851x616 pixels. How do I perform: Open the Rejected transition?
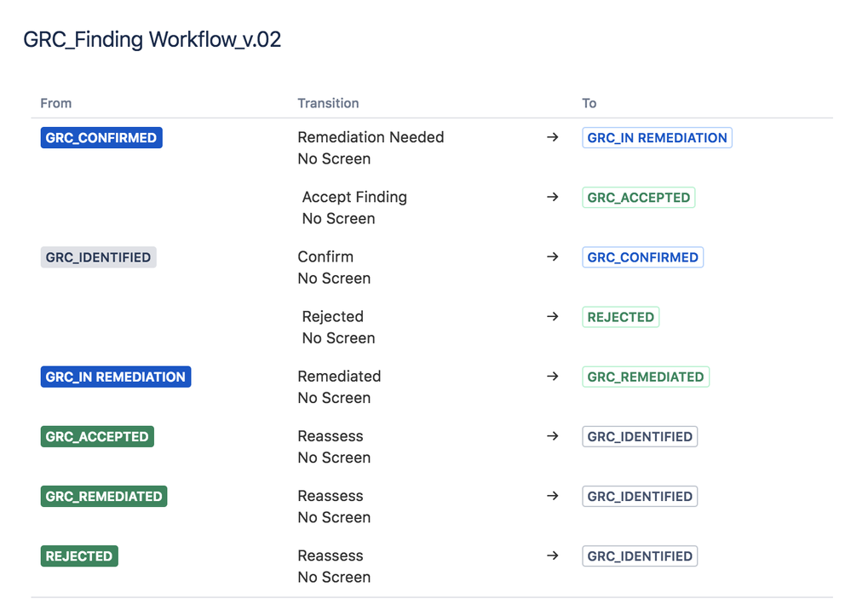333,316
